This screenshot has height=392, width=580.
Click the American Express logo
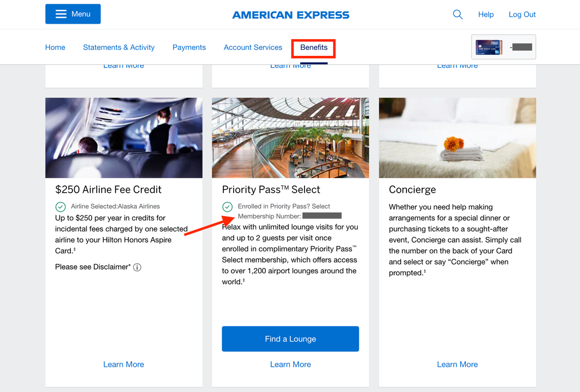point(291,14)
